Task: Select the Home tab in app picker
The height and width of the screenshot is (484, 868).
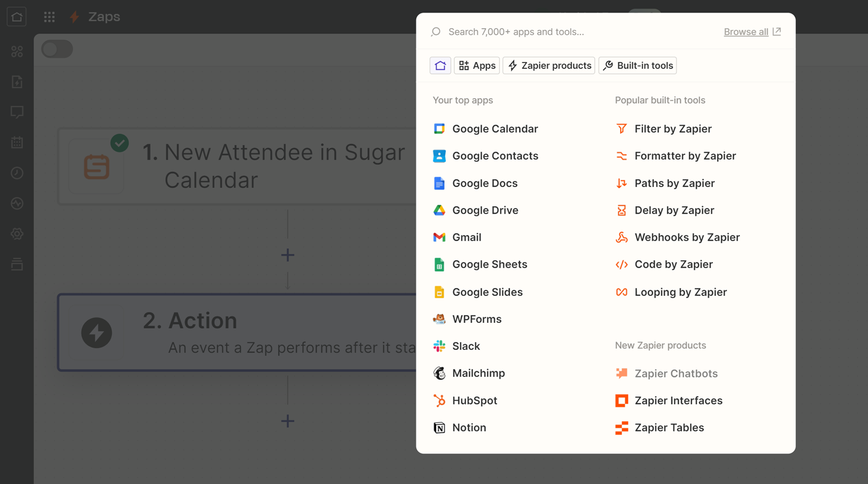Action: click(440, 65)
